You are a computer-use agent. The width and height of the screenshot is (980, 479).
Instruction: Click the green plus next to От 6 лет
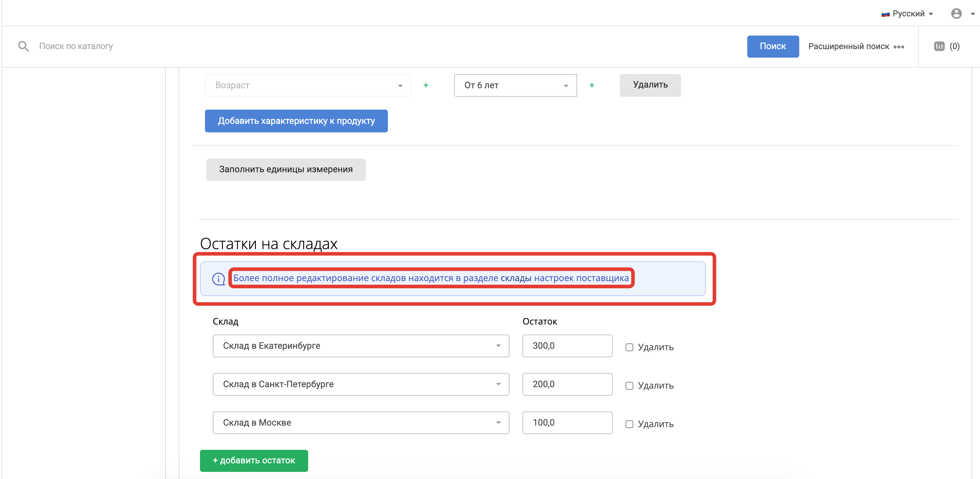pyautogui.click(x=591, y=85)
